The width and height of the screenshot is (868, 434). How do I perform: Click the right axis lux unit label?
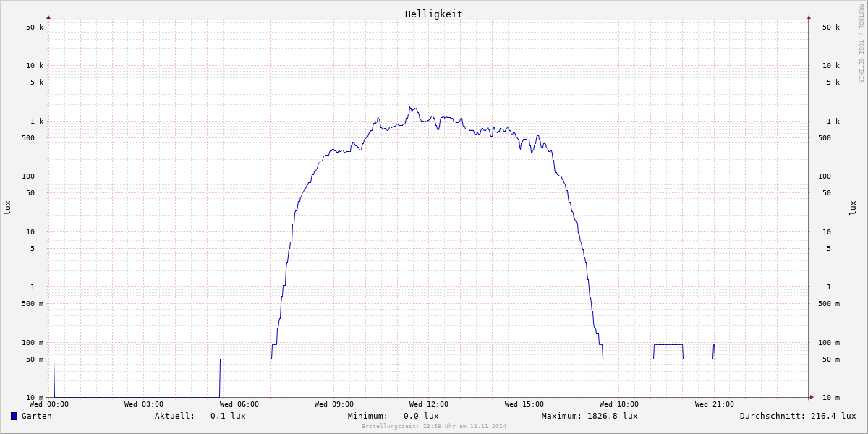click(x=853, y=208)
